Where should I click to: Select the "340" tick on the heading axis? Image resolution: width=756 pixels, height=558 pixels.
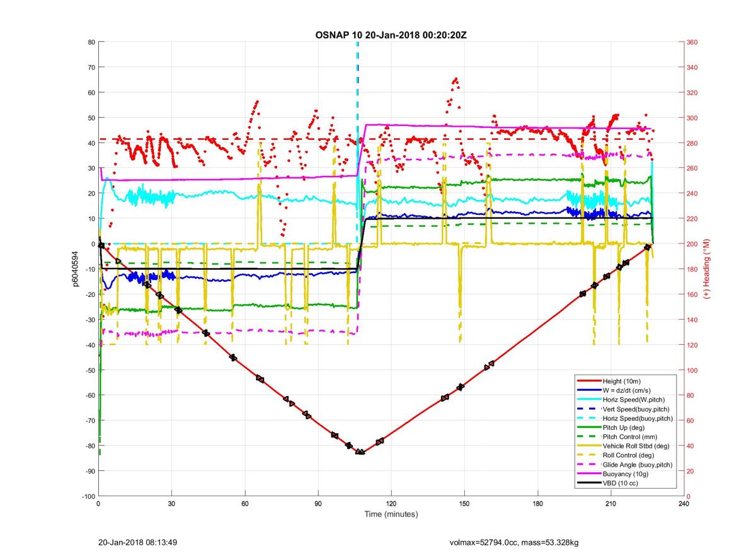click(692, 67)
